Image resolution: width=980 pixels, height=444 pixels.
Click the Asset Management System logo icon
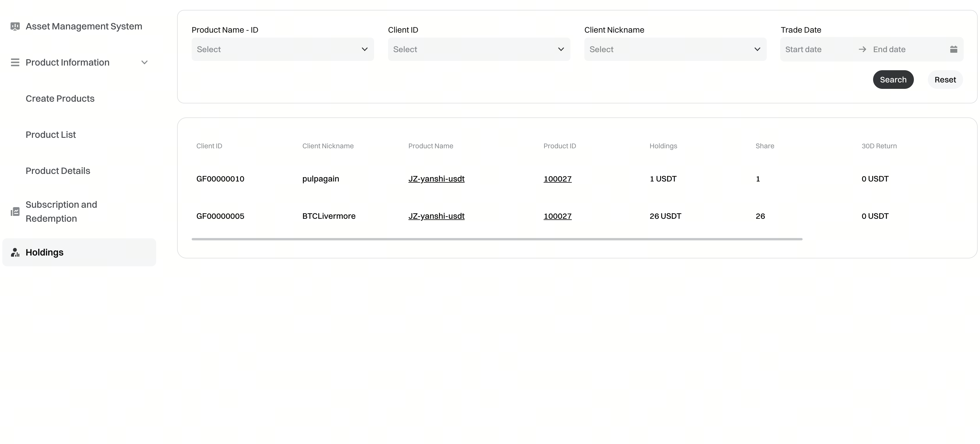click(15, 26)
